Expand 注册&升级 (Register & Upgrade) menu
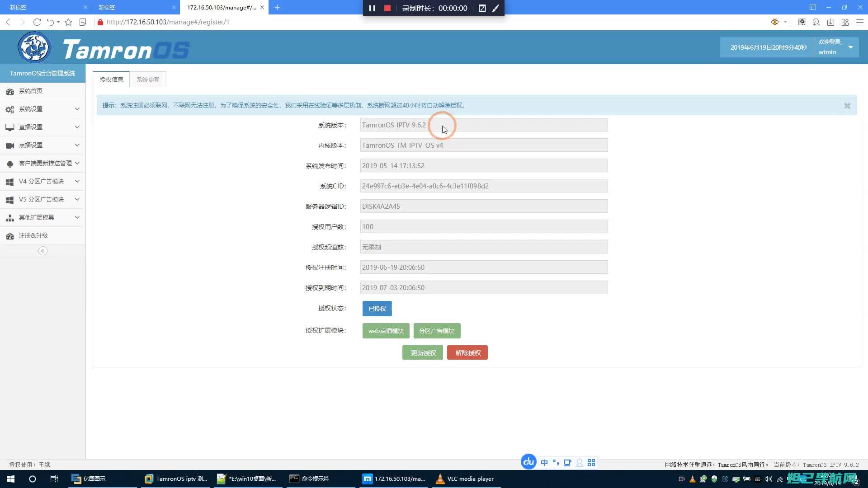The image size is (868, 488). click(x=42, y=235)
